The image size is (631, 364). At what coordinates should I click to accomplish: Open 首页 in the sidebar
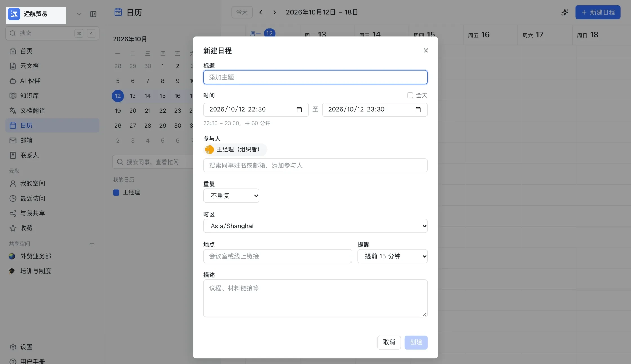click(x=52, y=51)
